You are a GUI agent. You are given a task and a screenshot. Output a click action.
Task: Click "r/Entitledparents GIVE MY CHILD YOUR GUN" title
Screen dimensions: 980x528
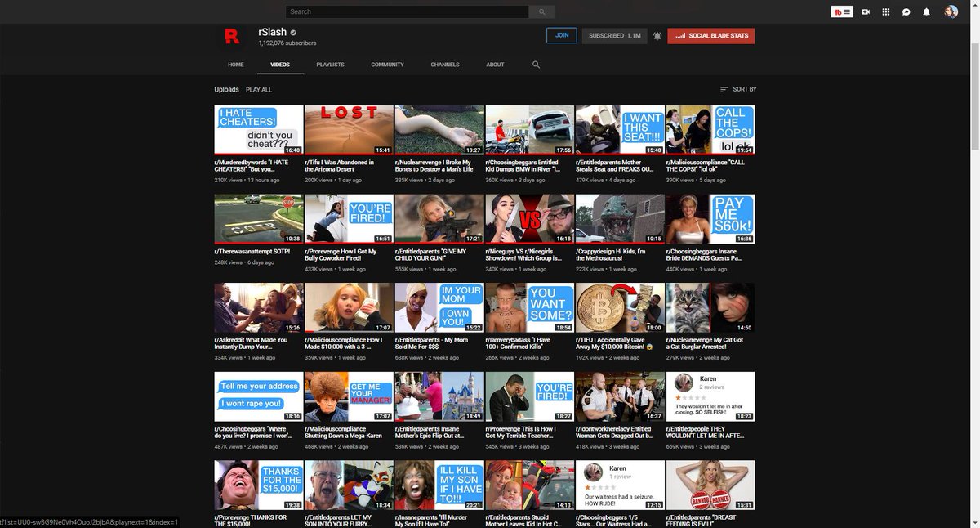point(432,254)
